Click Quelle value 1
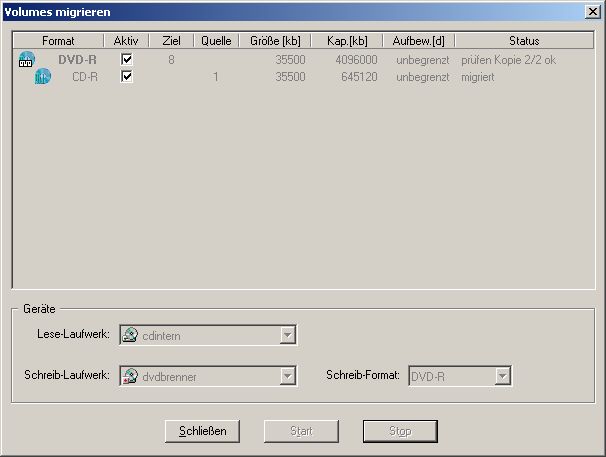The image size is (606, 457). click(216, 77)
